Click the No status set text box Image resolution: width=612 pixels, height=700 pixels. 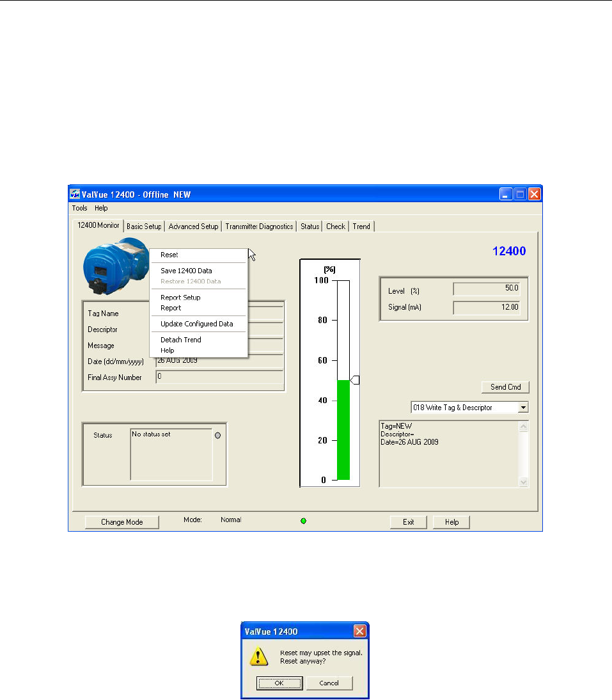point(171,454)
